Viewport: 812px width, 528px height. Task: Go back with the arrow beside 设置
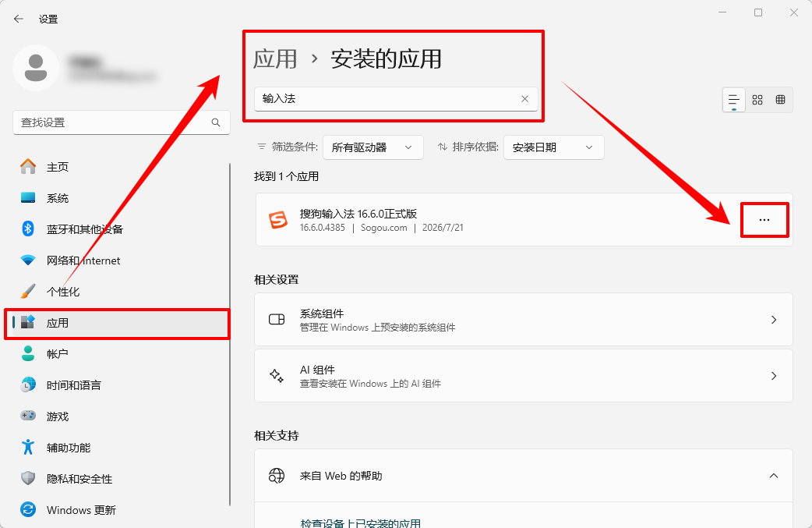point(19,19)
